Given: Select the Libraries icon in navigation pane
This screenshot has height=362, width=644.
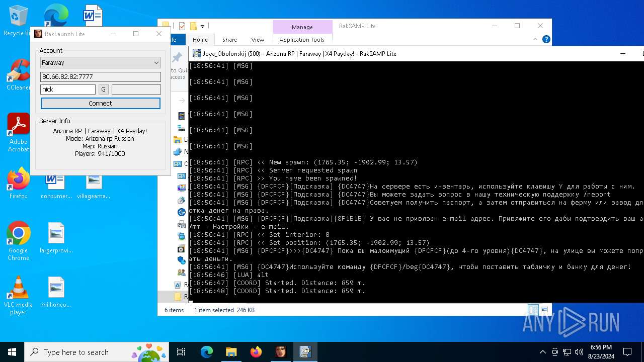Looking at the screenshot, I should [177, 140].
